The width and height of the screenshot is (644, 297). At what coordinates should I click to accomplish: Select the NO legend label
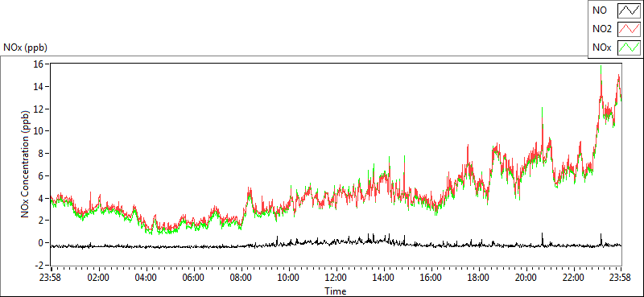[599, 10]
